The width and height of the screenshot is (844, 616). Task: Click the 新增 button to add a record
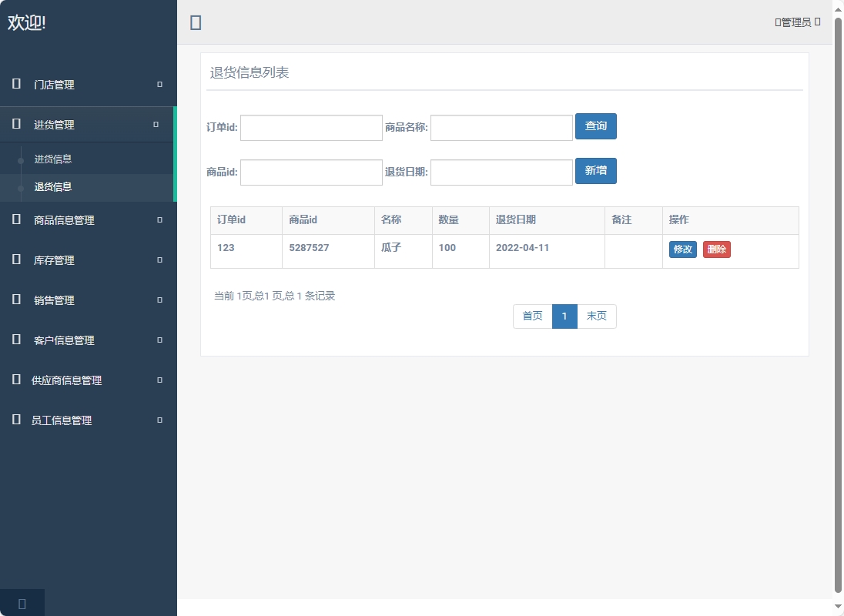[596, 171]
